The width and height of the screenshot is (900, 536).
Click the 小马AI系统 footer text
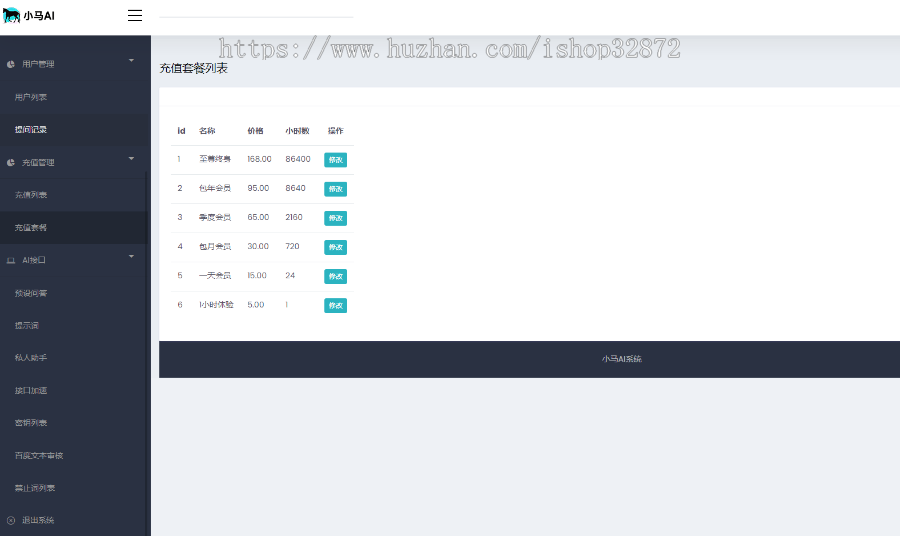pos(622,359)
